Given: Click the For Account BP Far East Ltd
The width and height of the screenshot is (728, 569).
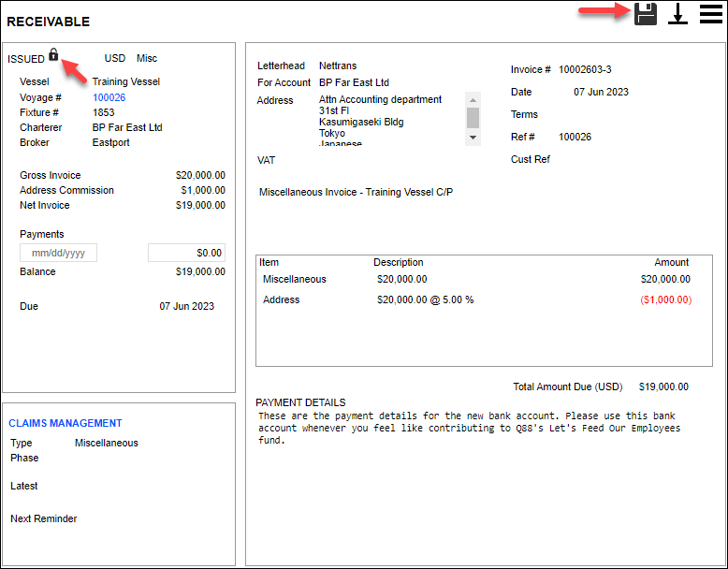Looking at the screenshot, I should point(354,82).
